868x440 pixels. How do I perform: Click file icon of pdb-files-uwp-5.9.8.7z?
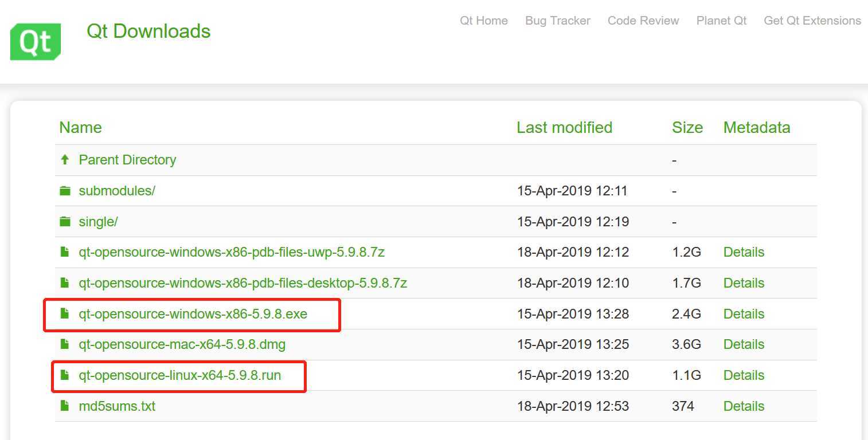[65, 252]
